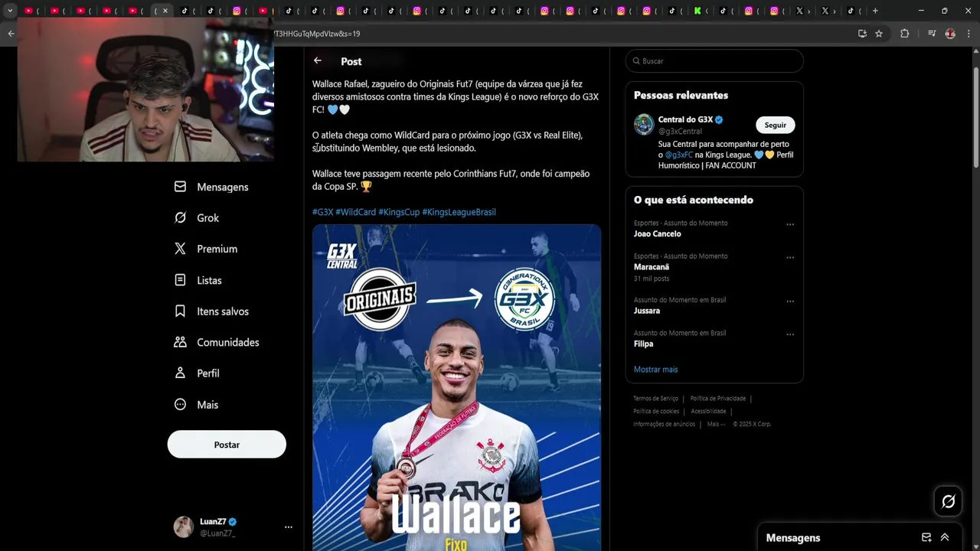Click the floating Grok button

click(949, 501)
